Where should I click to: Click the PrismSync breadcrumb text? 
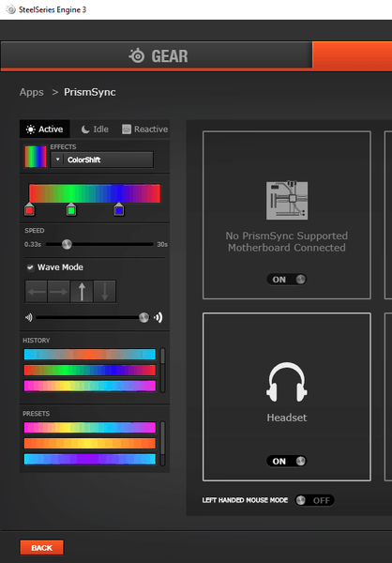pos(90,92)
